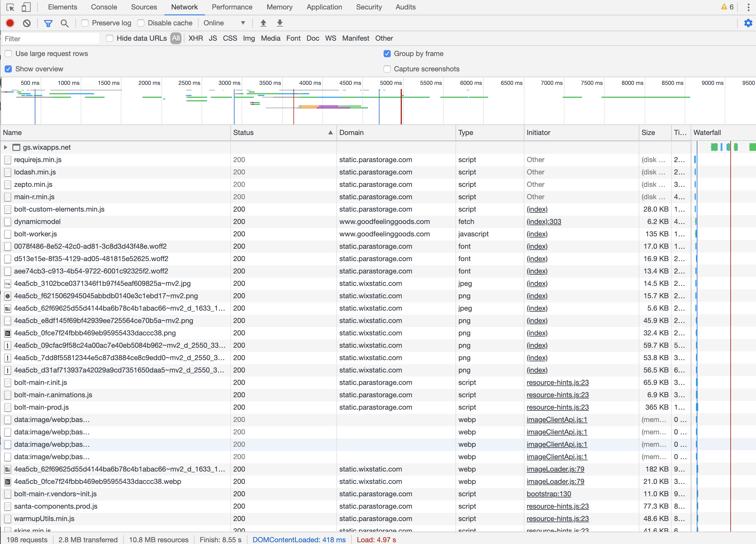Open network search via the magnifier icon

coord(64,23)
